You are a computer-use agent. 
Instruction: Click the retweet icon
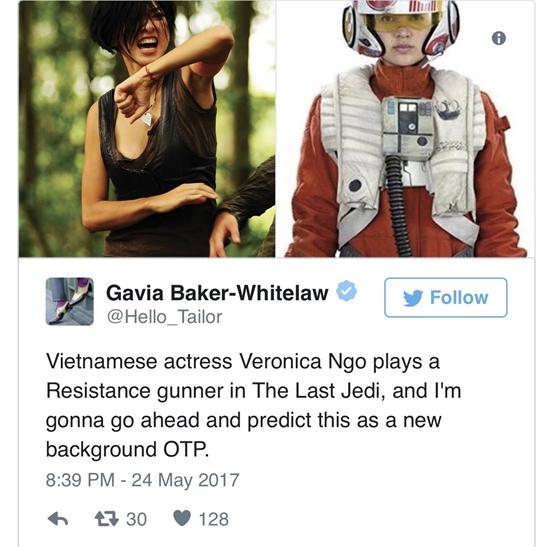click(107, 519)
